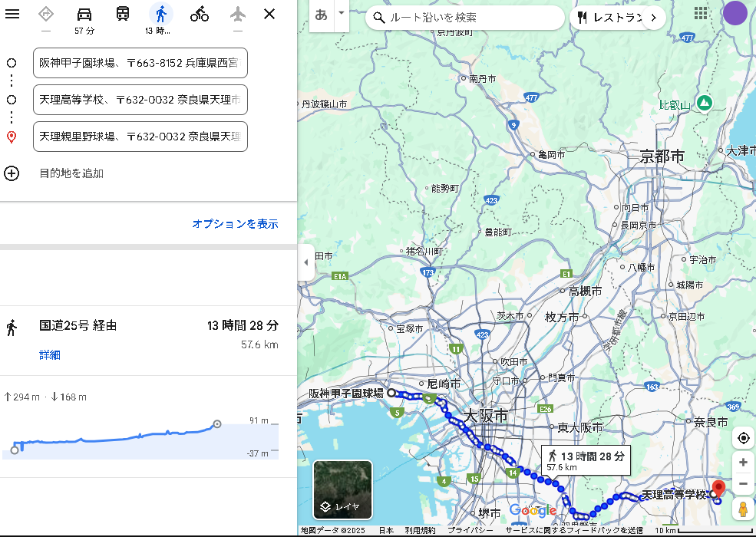Viewport: 756px width, 537px height.
Task: Open オプションを表示 route options
Action: (x=236, y=224)
